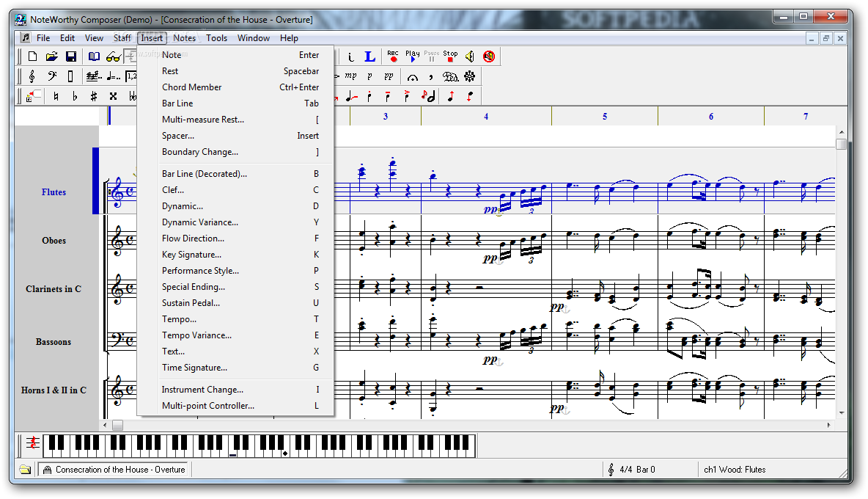The image size is (868, 499).
Task: Choose Multi-measure Rest...
Action: point(236,119)
